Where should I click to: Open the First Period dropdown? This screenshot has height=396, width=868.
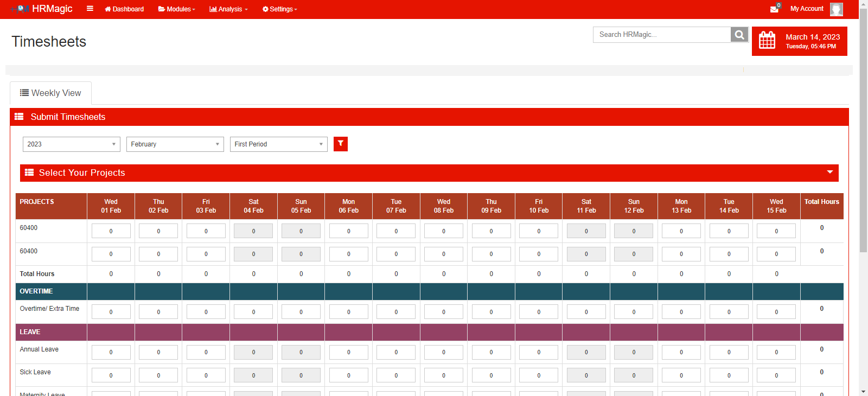(278, 144)
